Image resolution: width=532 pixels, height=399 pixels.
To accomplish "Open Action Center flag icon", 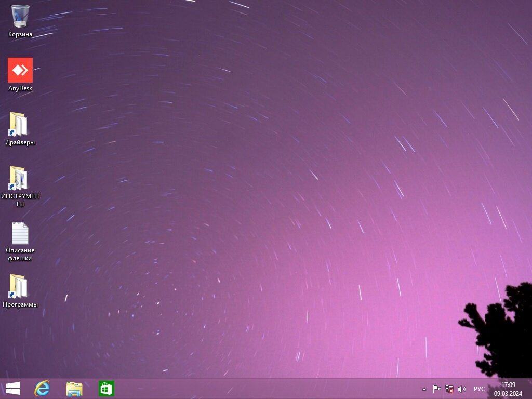I will pos(436,389).
